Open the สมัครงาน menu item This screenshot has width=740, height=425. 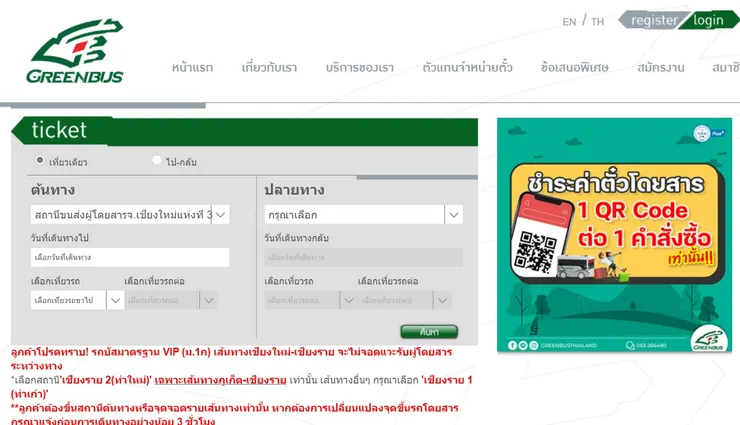(661, 67)
